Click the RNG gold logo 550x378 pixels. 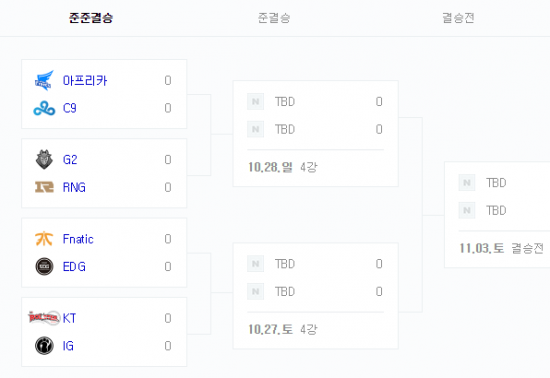coord(44,187)
